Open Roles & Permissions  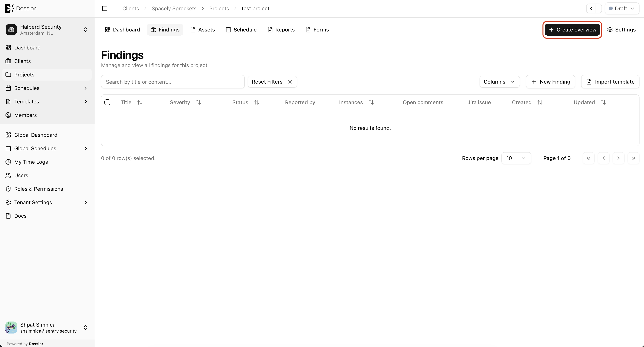click(47, 189)
